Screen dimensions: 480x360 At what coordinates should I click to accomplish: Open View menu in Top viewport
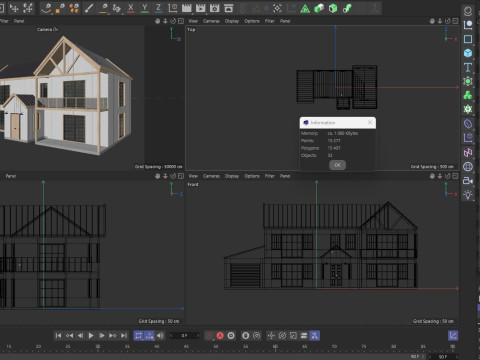pyautogui.click(x=193, y=21)
